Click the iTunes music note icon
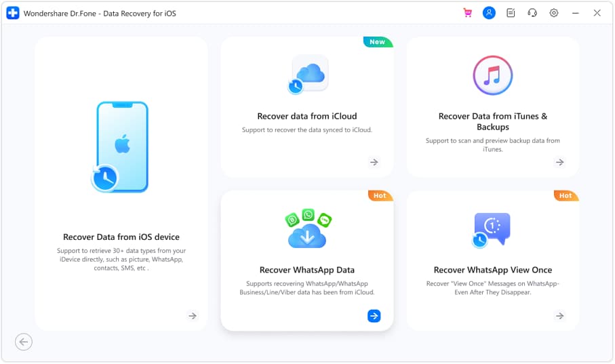615x364 pixels. pos(493,75)
